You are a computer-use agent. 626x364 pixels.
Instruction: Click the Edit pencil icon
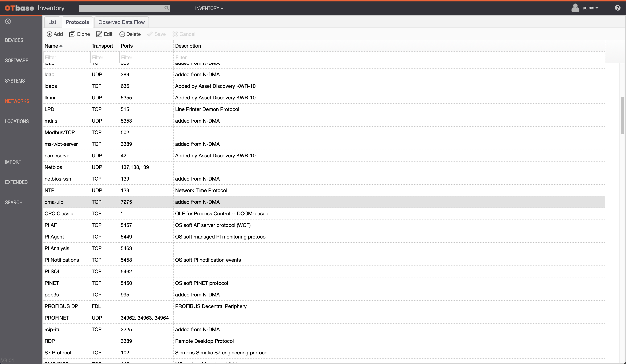tap(99, 34)
